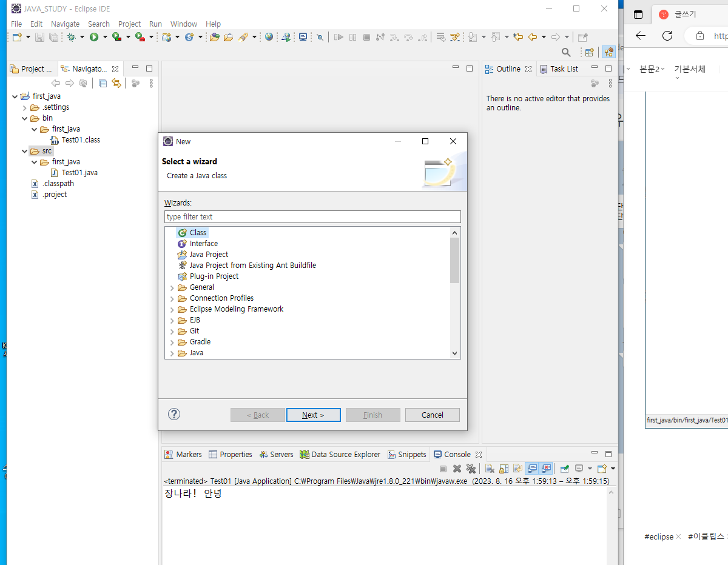Open the Open Console dropdown arrow
The width and height of the screenshot is (728, 565).
(x=613, y=469)
